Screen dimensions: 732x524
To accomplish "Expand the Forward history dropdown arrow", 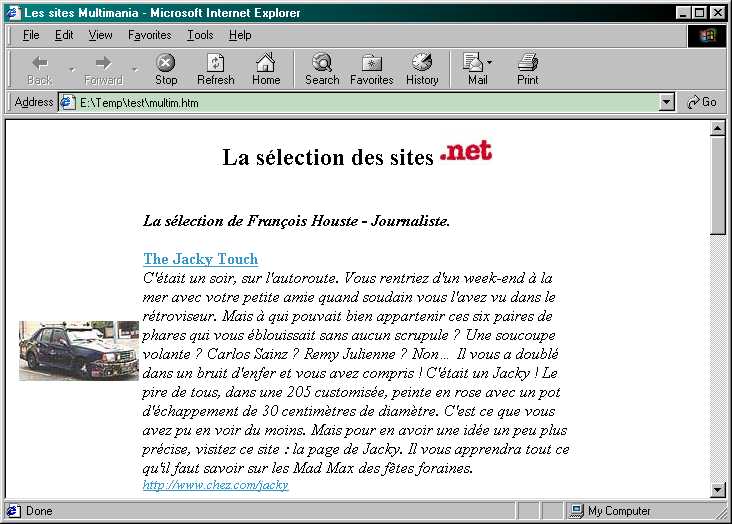I will pyautogui.click(x=134, y=69).
